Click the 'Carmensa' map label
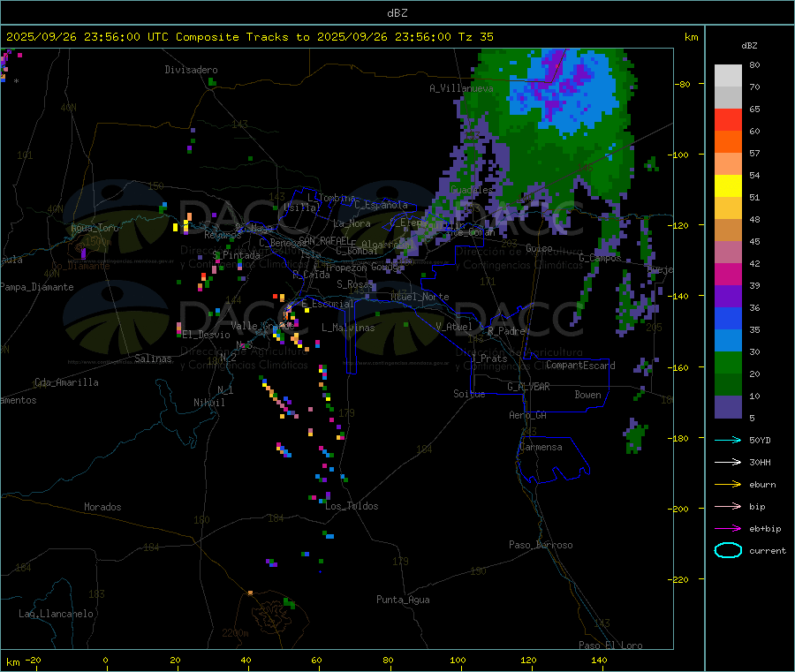This screenshot has width=795, height=672. pyautogui.click(x=541, y=447)
